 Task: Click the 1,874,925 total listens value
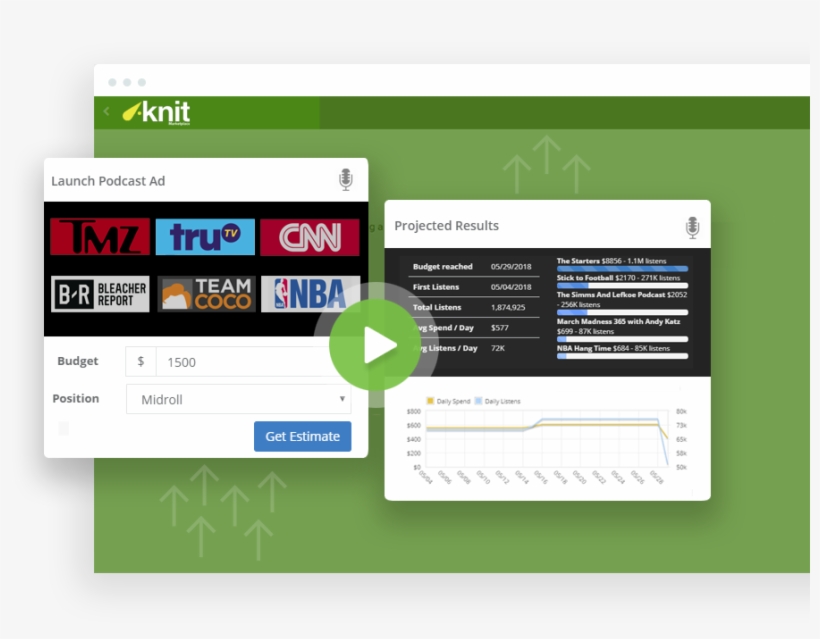point(508,307)
